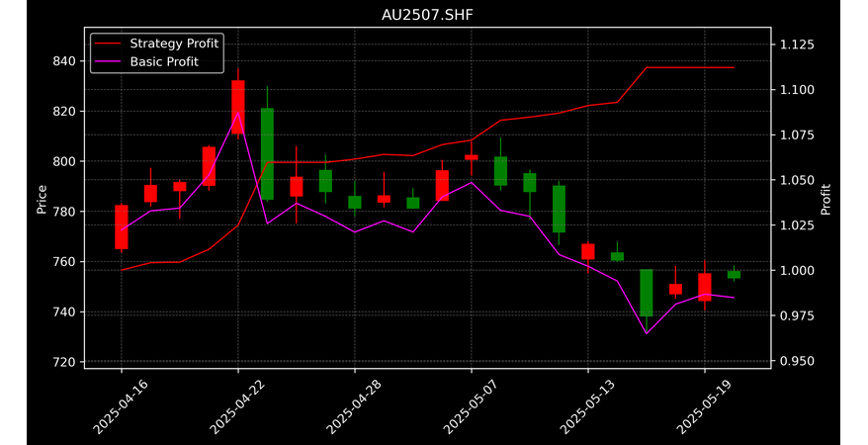Screen dimensions: 868x445
Task: Click the magenta Basic Profit legend line
Action: (x=107, y=61)
